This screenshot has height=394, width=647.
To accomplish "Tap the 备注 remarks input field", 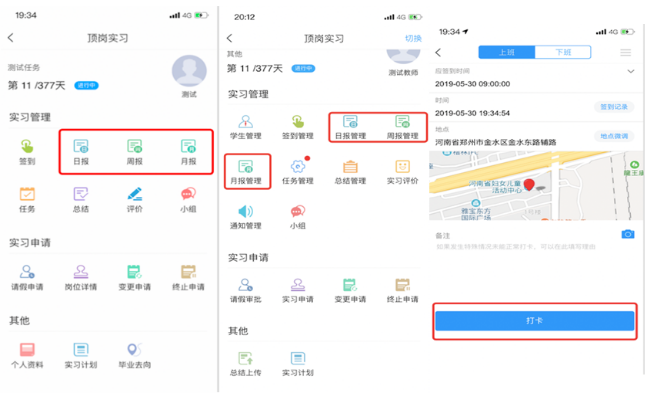I will tap(516, 247).
